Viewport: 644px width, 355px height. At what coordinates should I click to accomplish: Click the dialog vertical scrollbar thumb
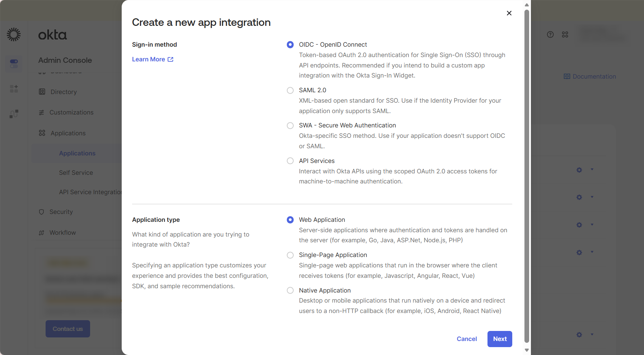click(527, 176)
